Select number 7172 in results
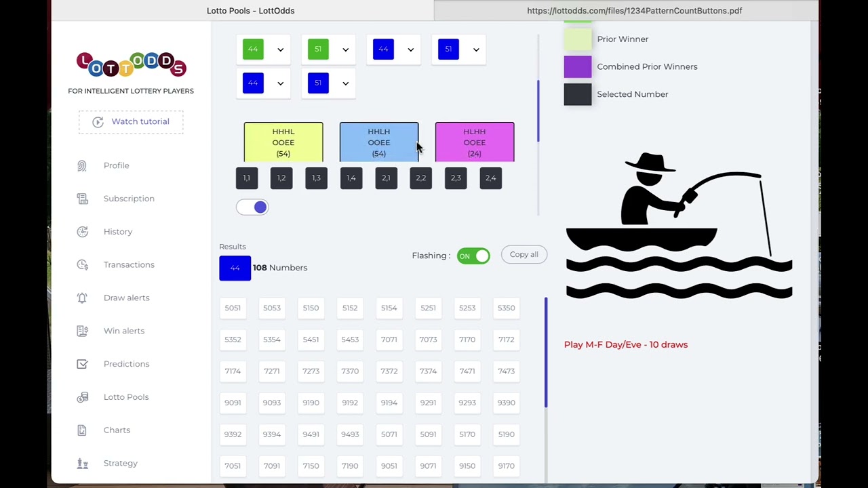The width and height of the screenshot is (868, 488). (507, 340)
